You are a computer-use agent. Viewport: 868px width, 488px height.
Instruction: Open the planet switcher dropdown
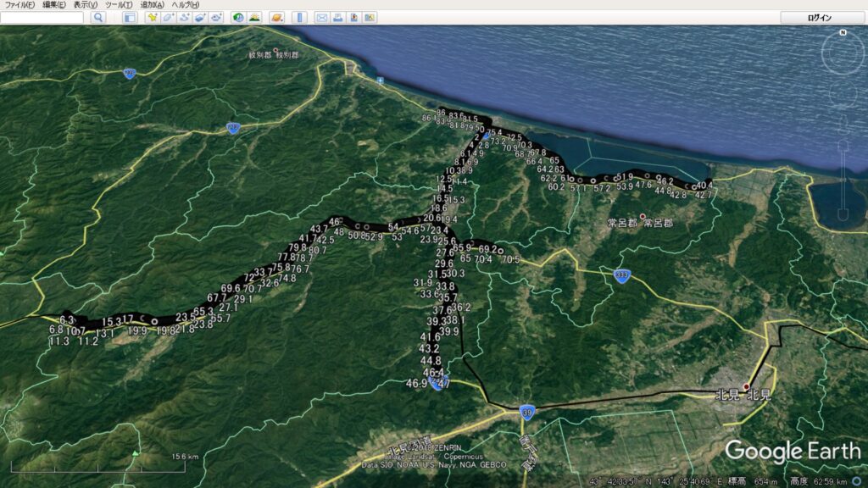(277, 17)
